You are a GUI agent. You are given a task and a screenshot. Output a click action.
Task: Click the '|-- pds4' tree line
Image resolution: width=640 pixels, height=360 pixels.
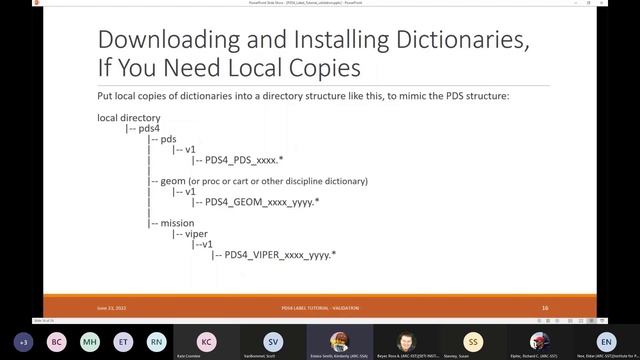(x=142, y=129)
